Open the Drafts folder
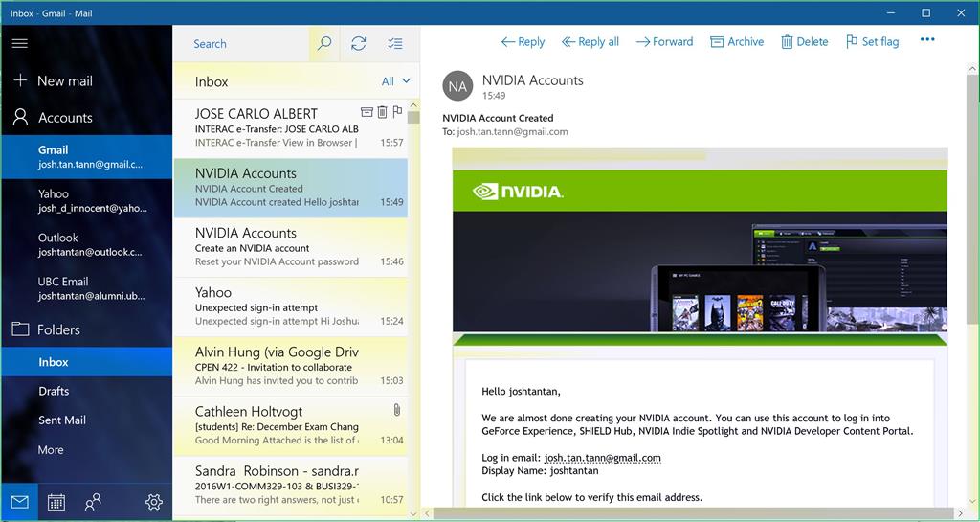This screenshot has width=980, height=522. click(x=86, y=391)
